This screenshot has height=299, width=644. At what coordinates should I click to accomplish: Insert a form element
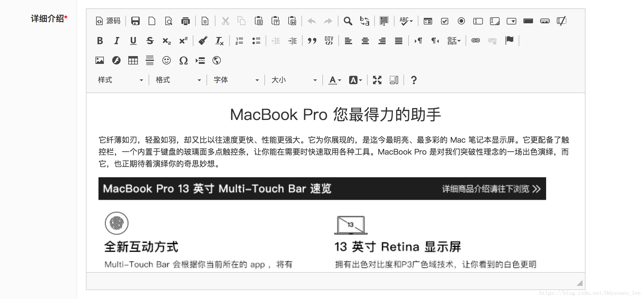click(x=428, y=21)
